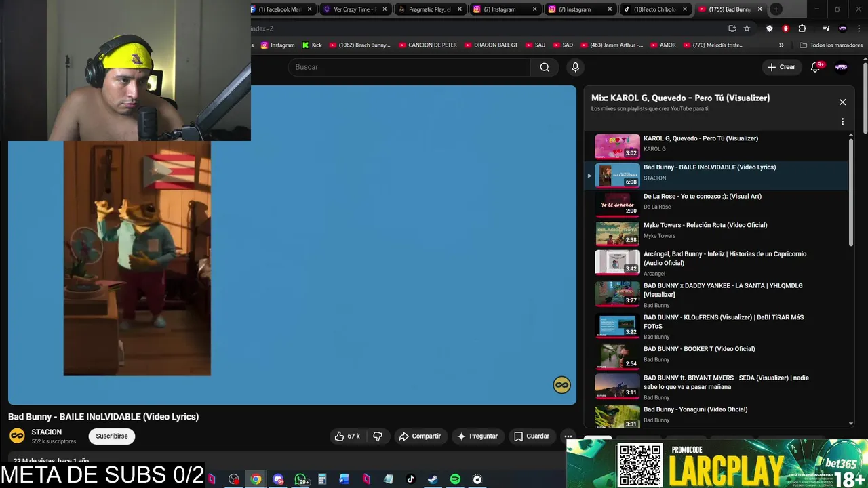
Task: Open Kick bookmark
Action: (312, 45)
